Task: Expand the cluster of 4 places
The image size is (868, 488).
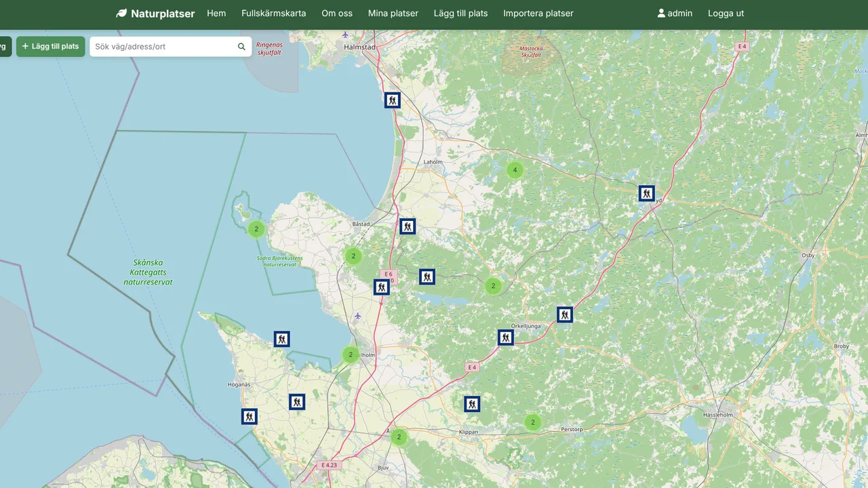Action: click(x=515, y=170)
